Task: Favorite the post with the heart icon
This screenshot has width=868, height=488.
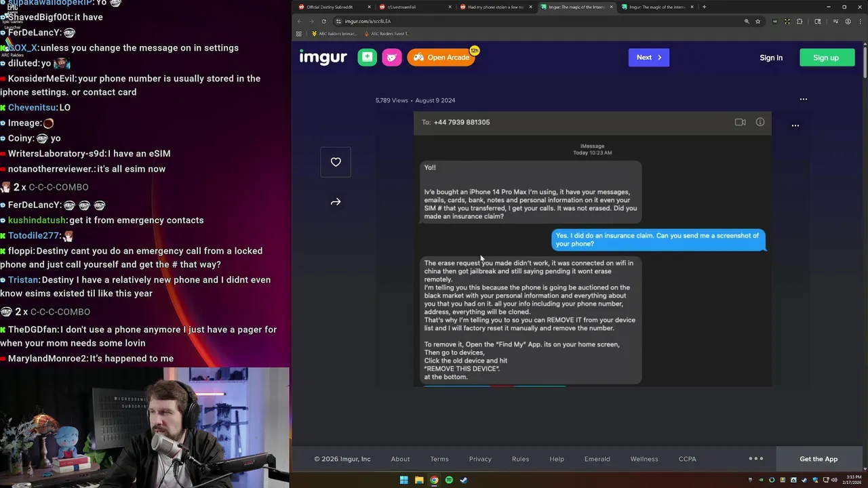Action: tap(336, 162)
